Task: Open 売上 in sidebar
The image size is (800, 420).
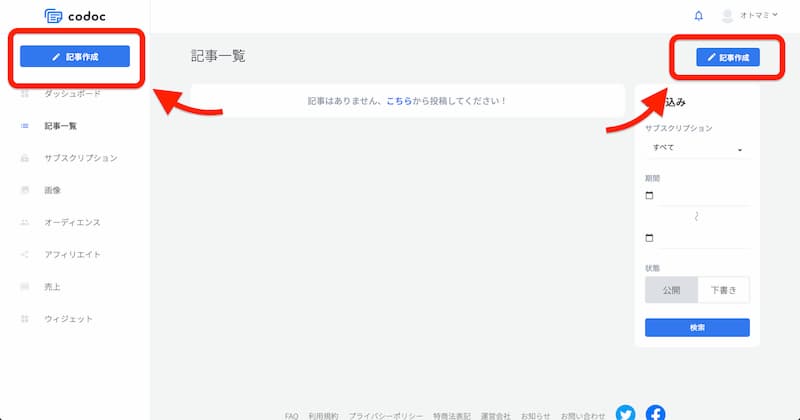Action: (x=52, y=286)
